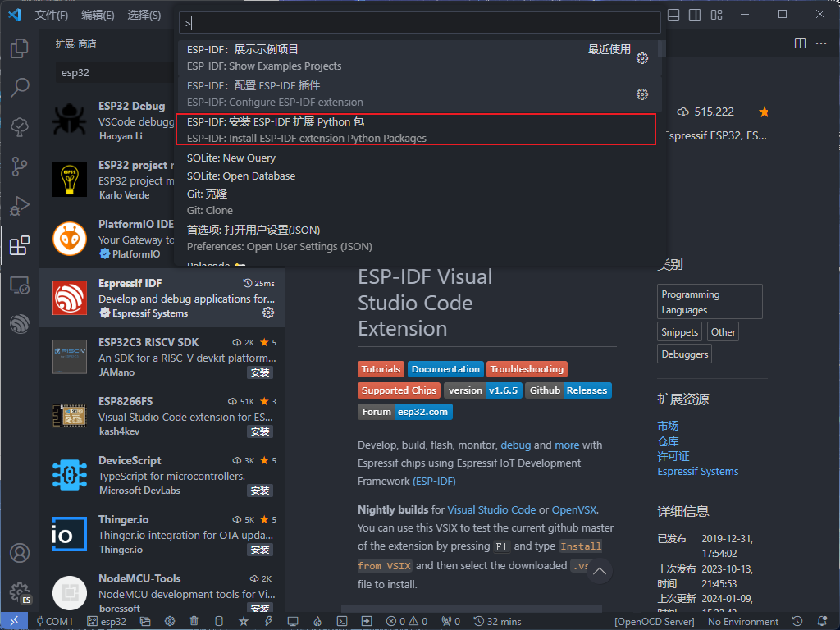Install the ESP8266FS extension
Image resolution: width=840 pixels, height=630 pixels.
click(260, 431)
